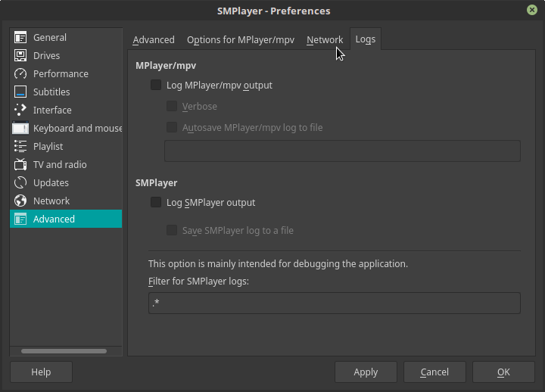Click the Keyboard and mouse icon
The width and height of the screenshot is (545, 392).
click(x=20, y=129)
